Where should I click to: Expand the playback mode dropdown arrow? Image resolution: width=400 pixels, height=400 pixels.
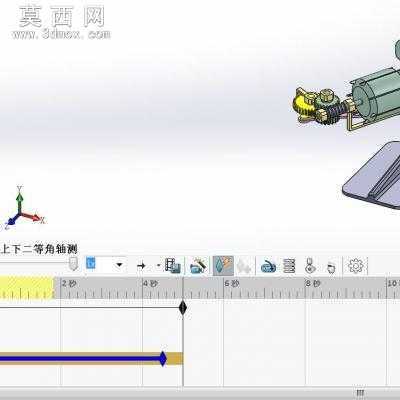(x=158, y=266)
